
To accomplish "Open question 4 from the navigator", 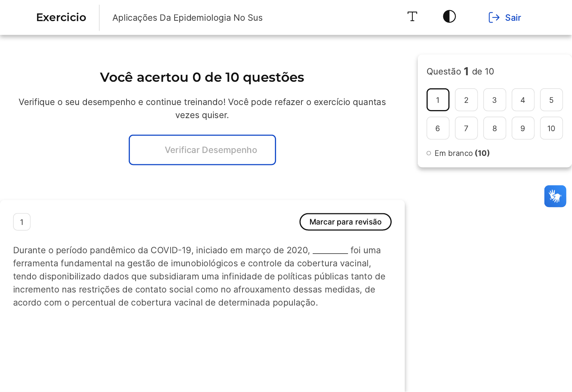I will point(523,100).
